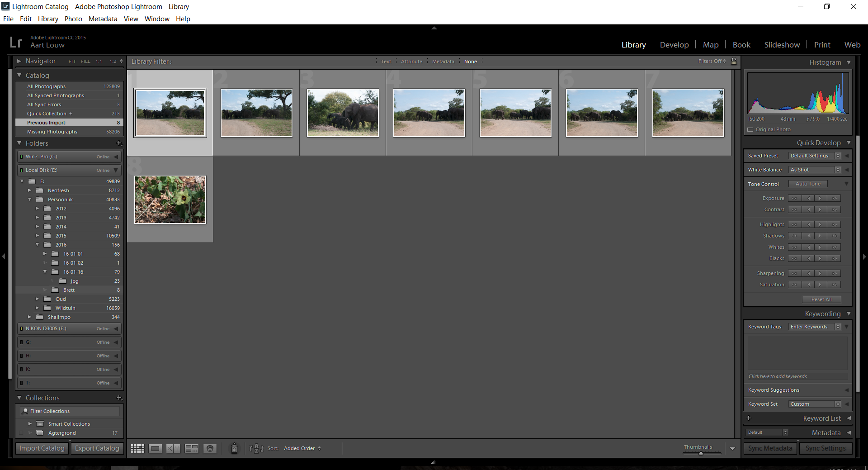Open Saved Preset dropdown
Screen dimensions: 868x470
(x=815, y=156)
